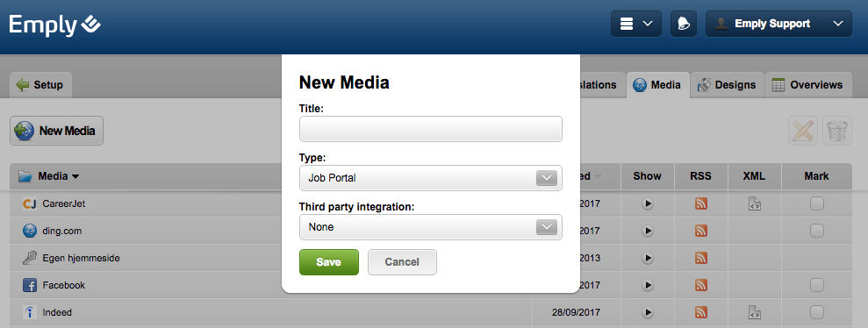This screenshot has height=328, width=868.
Task: Click the green Save button
Action: (x=329, y=262)
